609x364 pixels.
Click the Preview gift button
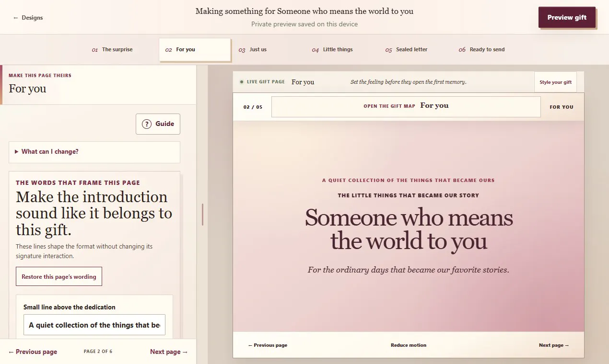click(567, 17)
